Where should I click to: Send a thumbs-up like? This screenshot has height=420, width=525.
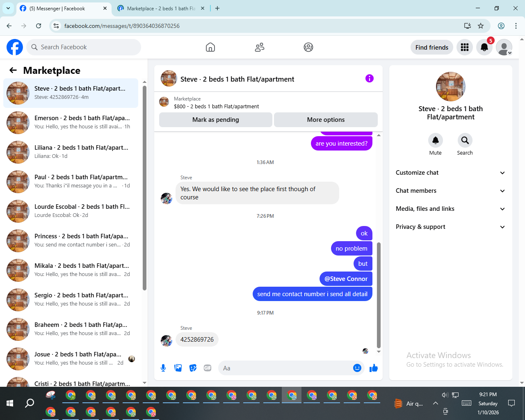pyautogui.click(x=374, y=368)
